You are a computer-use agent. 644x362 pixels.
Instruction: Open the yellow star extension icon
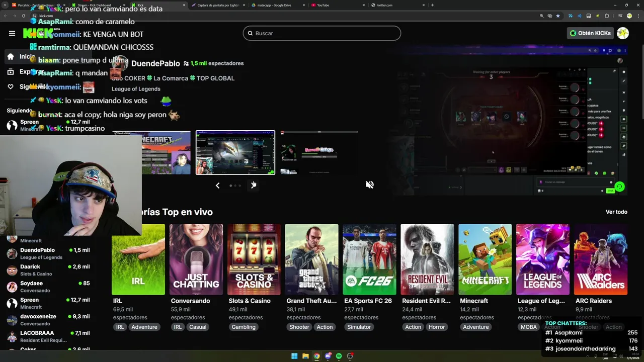click(x=598, y=16)
